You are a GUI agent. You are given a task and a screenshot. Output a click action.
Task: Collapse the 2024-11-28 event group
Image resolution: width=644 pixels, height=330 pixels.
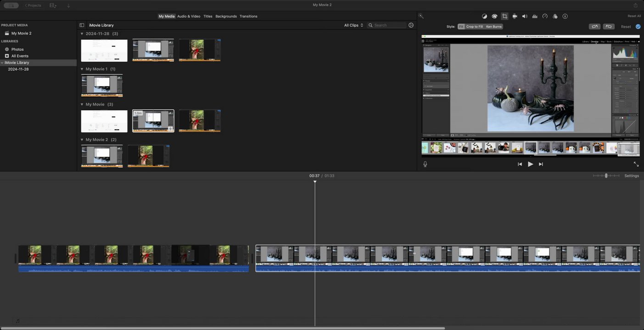pos(82,33)
